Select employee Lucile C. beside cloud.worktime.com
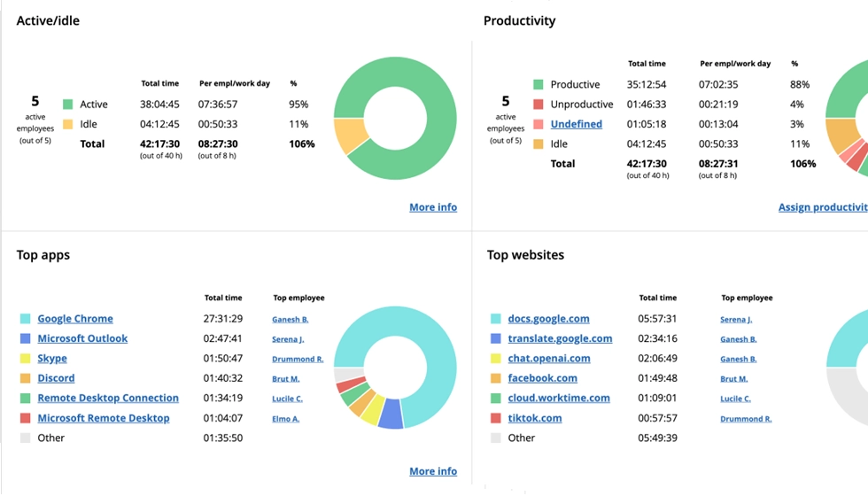The width and height of the screenshot is (868, 496). click(736, 399)
